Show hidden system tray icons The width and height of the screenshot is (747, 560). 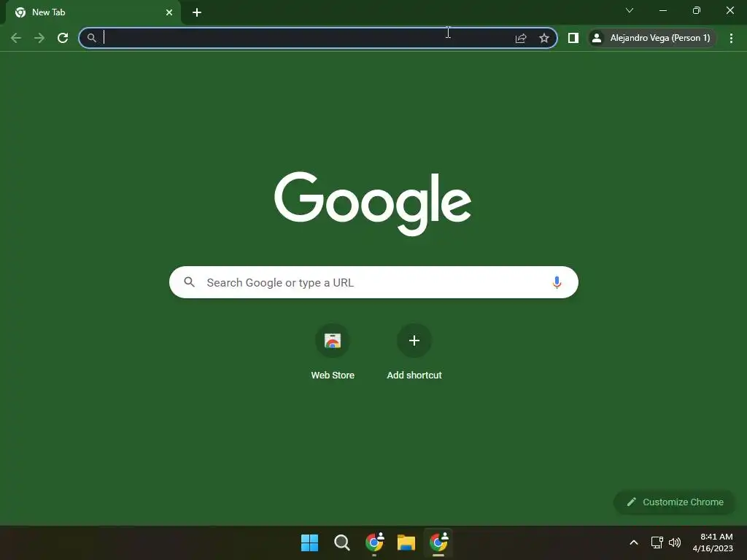(634, 542)
